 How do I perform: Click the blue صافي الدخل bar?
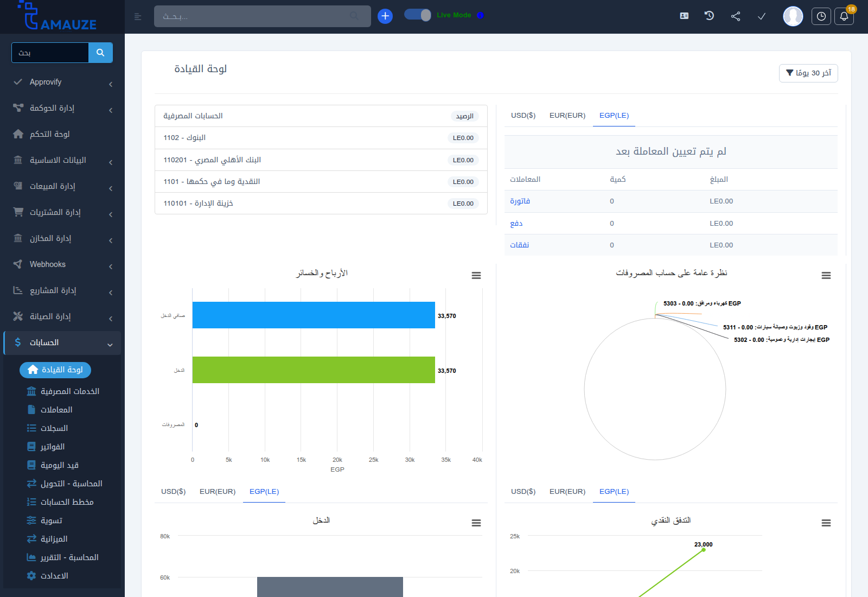pos(314,315)
